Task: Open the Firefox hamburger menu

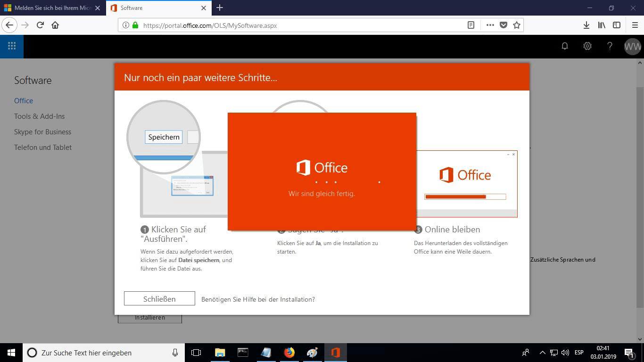Action: [x=635, y=25]
